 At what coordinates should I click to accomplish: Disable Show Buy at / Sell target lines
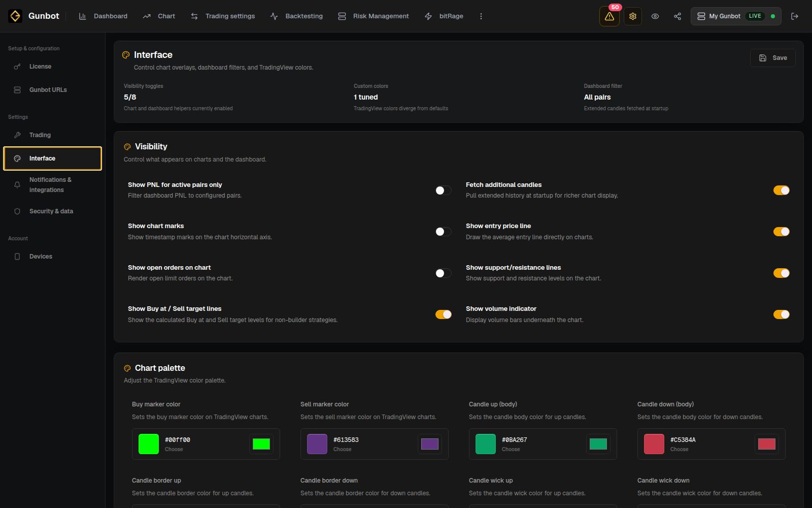click(443, 314)
